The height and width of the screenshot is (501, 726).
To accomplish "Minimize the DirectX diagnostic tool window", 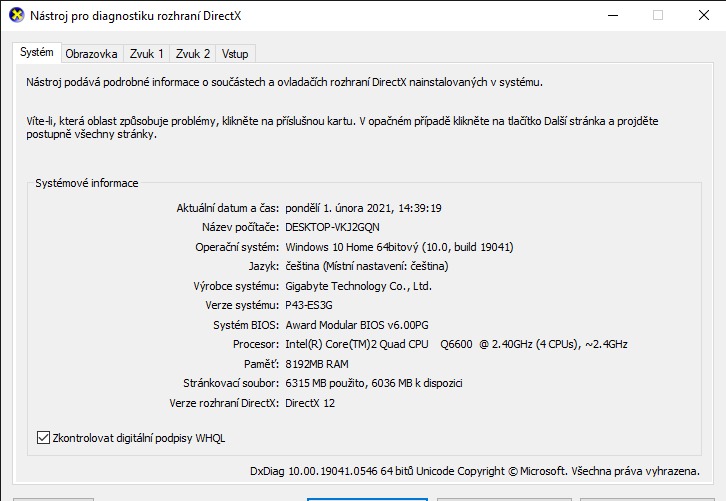I will tap(612, 15).
